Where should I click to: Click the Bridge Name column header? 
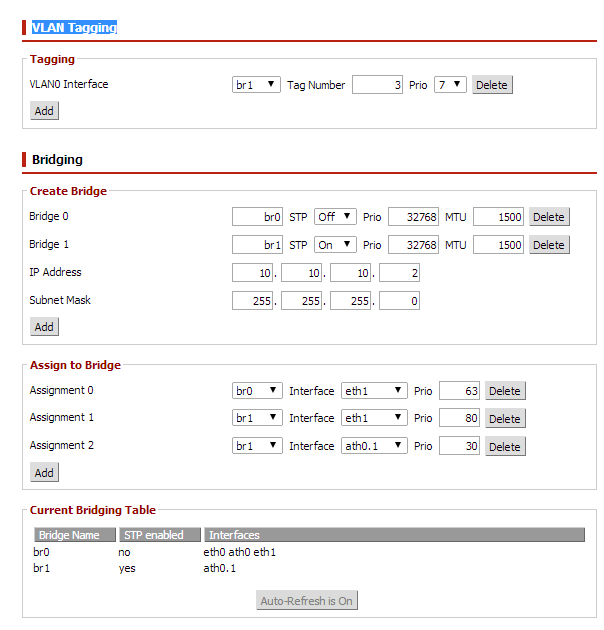pyautogui.click(x=75, y=535)
